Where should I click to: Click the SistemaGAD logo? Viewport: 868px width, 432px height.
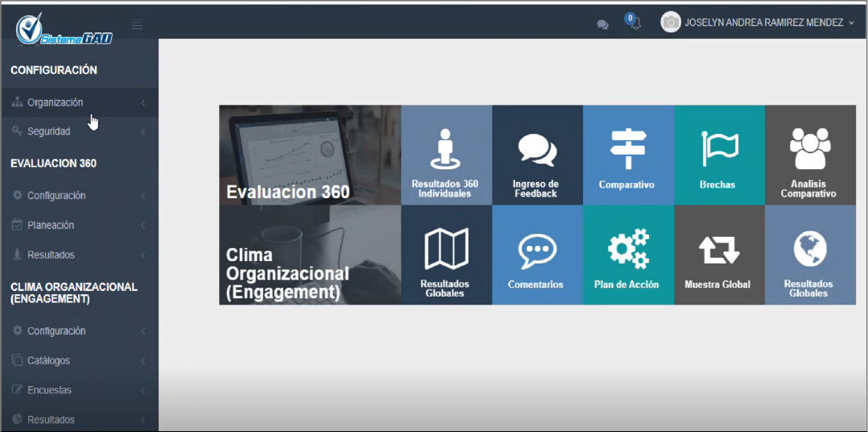pyautogui.click(x=64, y=29)
